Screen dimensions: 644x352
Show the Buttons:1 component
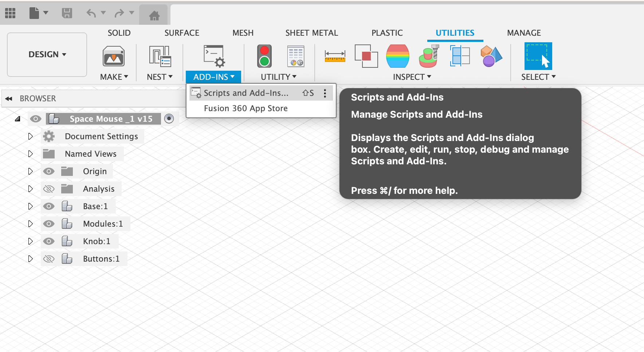coord(49,259)
